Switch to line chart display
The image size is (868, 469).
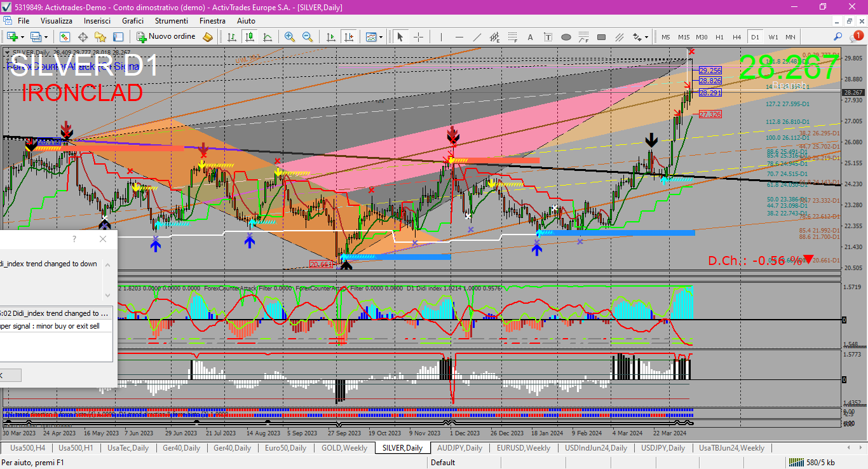coord(267,37)
